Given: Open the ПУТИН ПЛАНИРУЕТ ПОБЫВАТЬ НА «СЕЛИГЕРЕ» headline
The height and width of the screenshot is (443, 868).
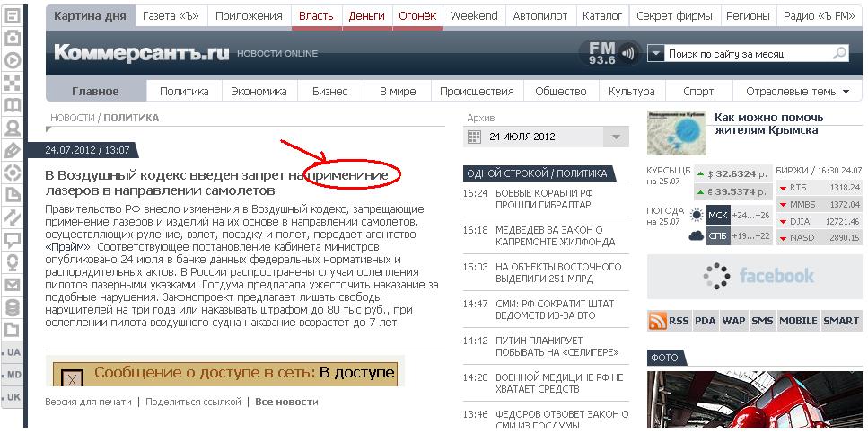Looking at the screenshot, I should [557, 347].
